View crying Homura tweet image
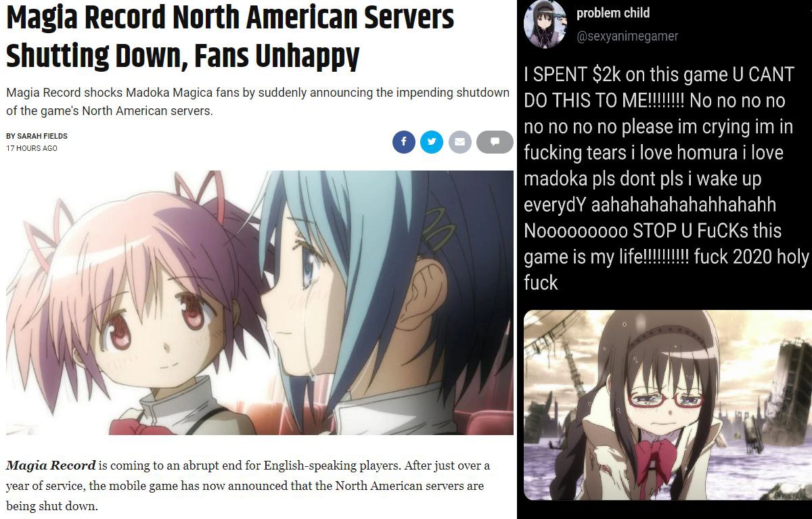Viewport: 812px width, 519px height. pos(667,405)
